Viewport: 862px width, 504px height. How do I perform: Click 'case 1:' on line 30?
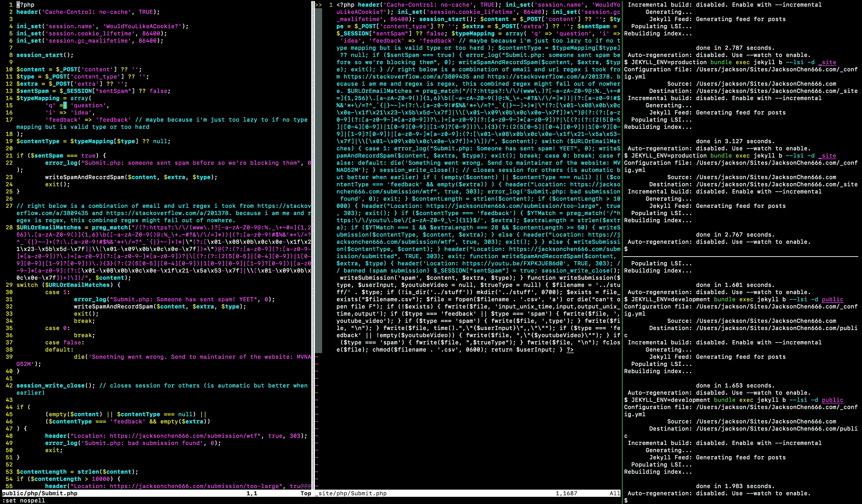58,292
